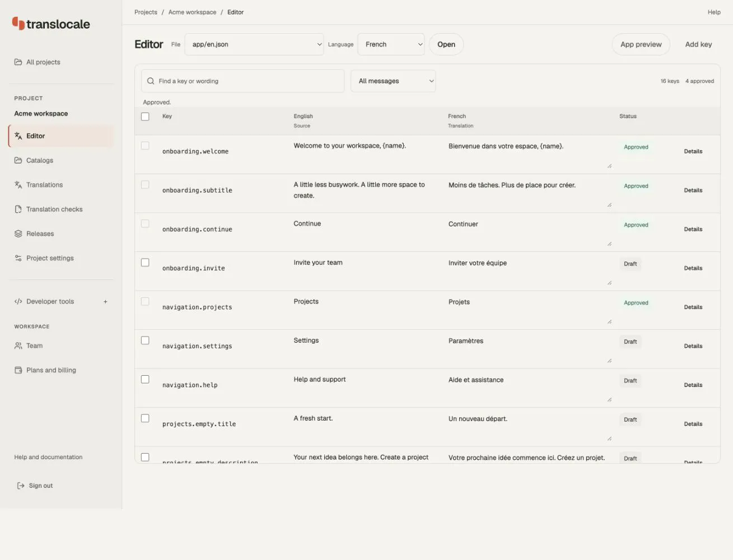Check the onboarding.welcome row checkbox
733x560 pixels.
[x=145, y=146]
